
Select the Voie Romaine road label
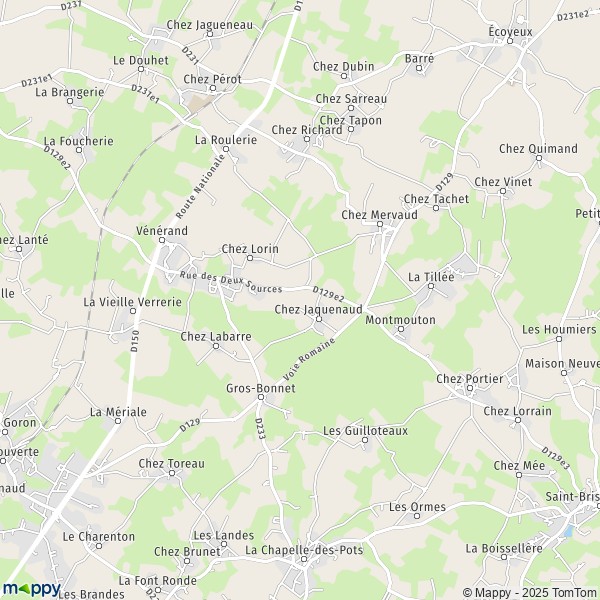pos(309,359)
